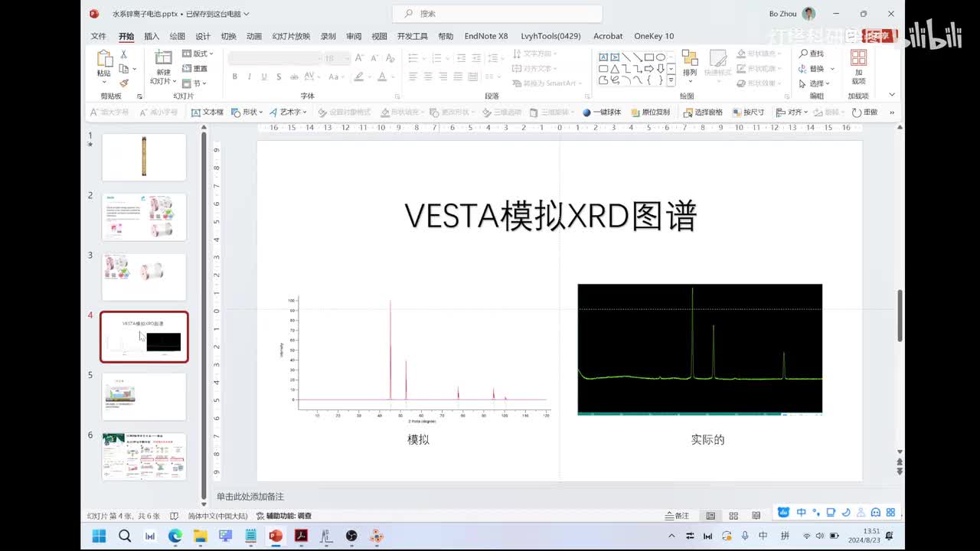
Task: Click the Replace (替换) button
Action: tap(812, 68)
